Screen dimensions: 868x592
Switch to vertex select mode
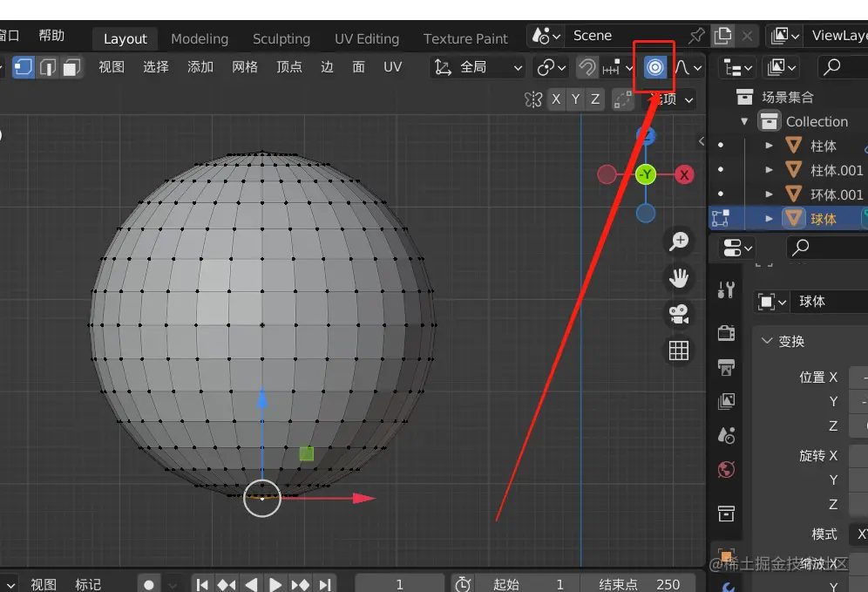point(24,67)
